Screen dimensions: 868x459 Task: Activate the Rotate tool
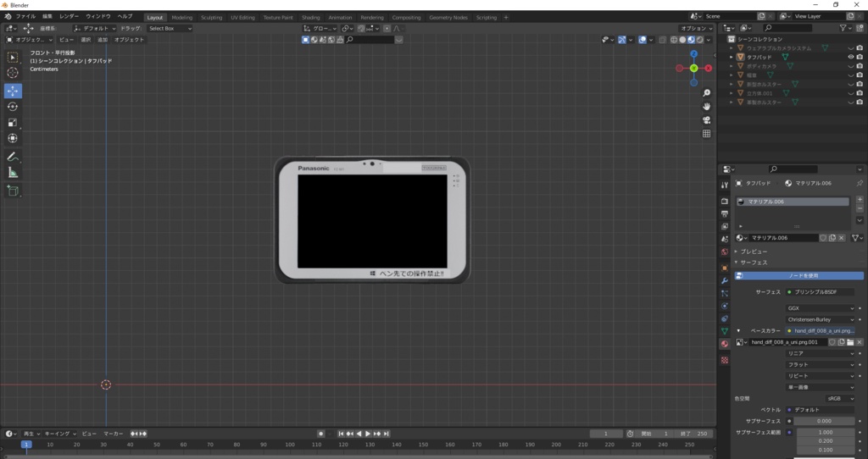point(13,107)
